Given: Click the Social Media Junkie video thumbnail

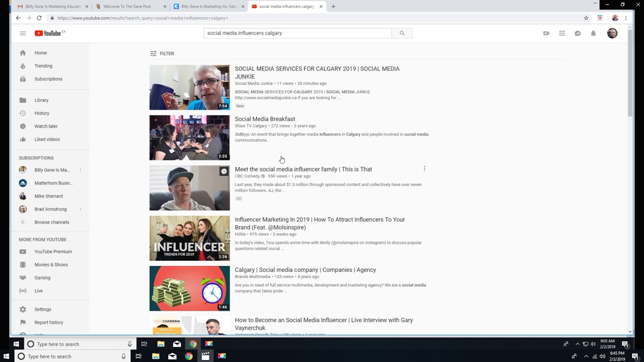Looking at the screenshot, I should [x=190, y=87].
